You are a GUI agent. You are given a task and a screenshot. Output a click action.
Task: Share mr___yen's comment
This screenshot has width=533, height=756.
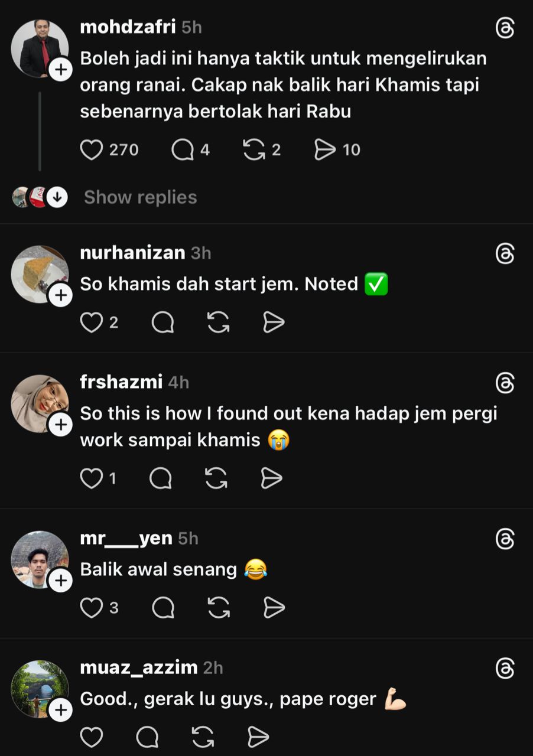click(x=274, y=607)
